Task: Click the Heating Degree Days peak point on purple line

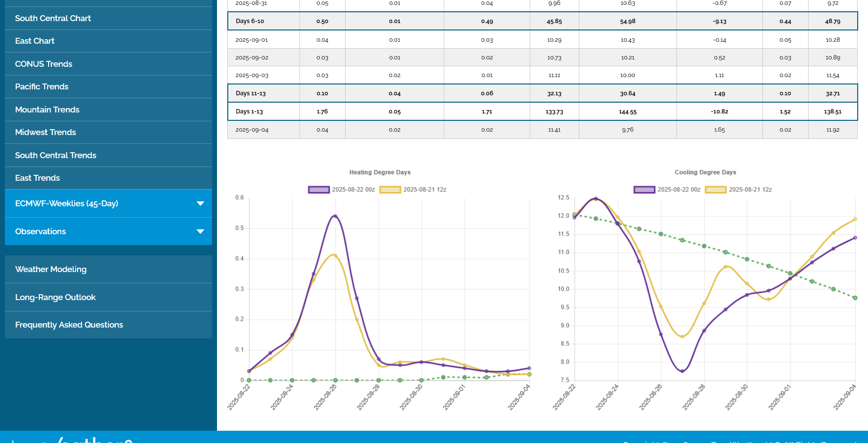Action: 335,216
